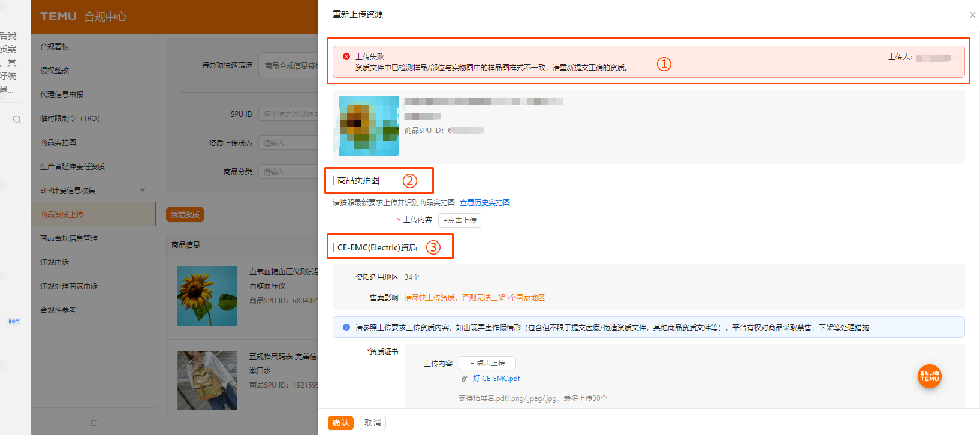The width and height of the screenshot is (980, 435).
Task: Collapse sidebar using bottom menu icon
Action: [93, 423]
